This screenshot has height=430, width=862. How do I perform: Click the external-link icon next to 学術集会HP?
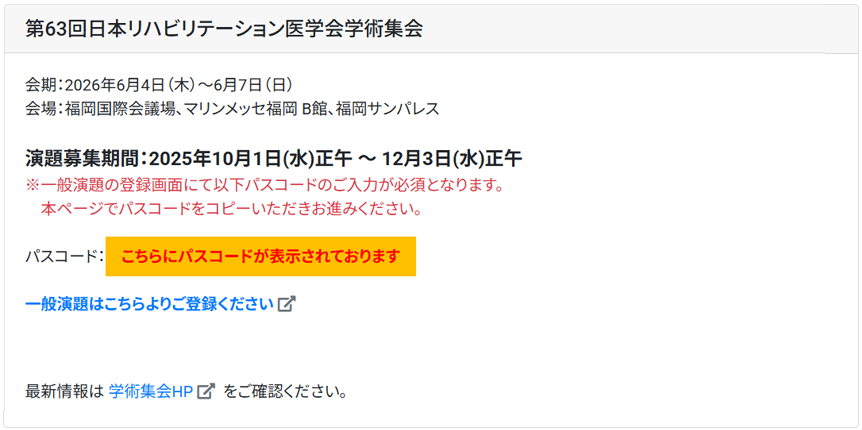pyautogui.click(x=206, y=391)
